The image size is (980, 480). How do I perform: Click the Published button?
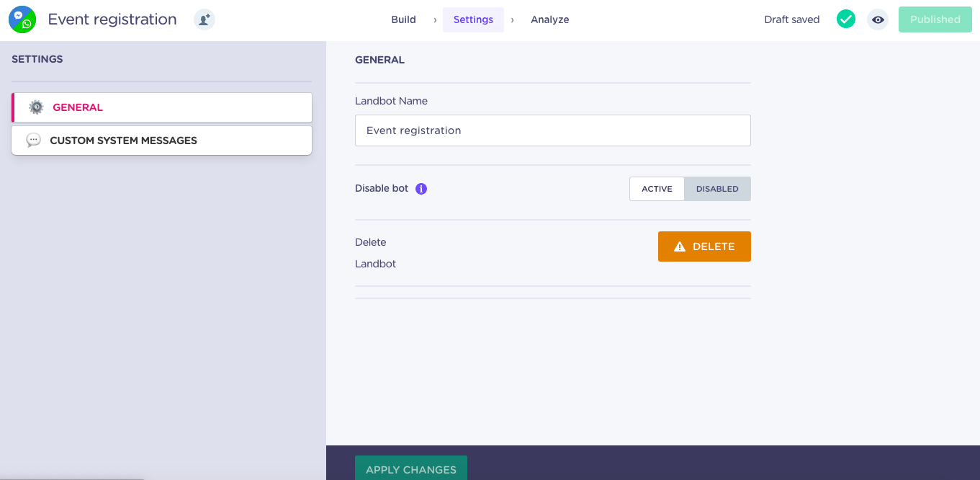coord(935,19)
